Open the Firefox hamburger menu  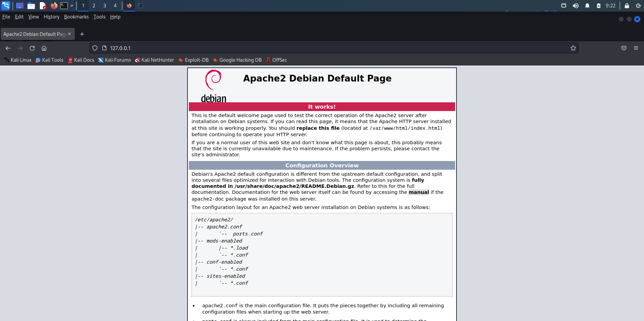[x=636, y=48]
